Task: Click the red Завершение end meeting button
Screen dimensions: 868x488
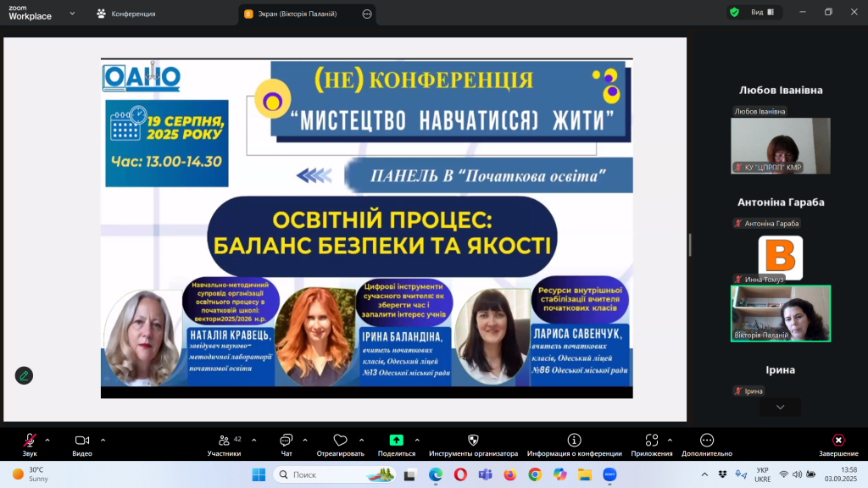Action: [837, 441]
